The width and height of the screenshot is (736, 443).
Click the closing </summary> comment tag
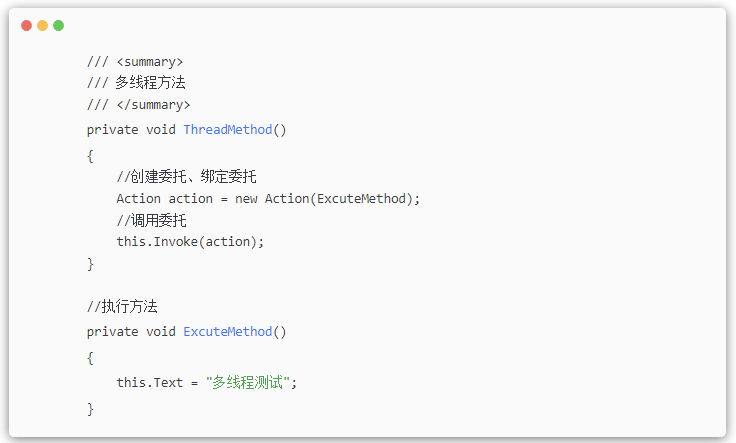coord(153,105)
